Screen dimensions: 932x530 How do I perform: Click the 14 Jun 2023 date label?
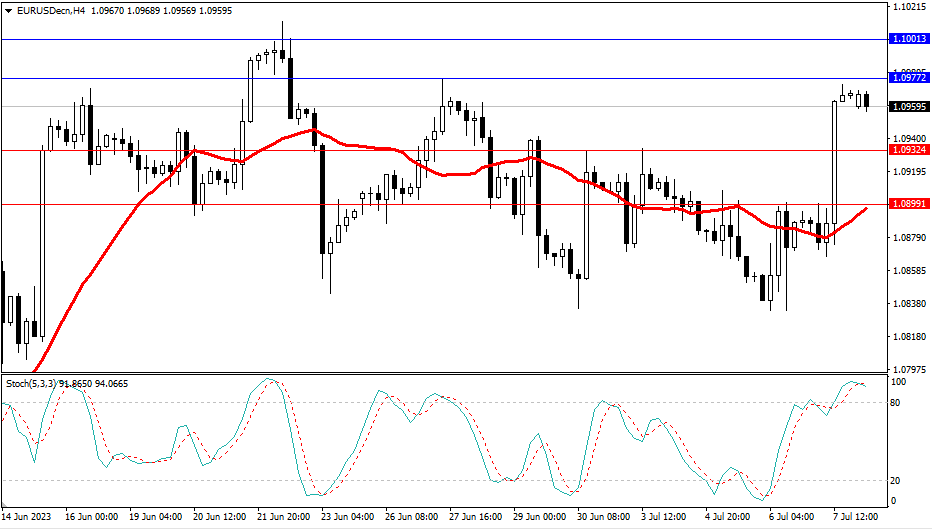pyautogui.click(x=27, y=518)
